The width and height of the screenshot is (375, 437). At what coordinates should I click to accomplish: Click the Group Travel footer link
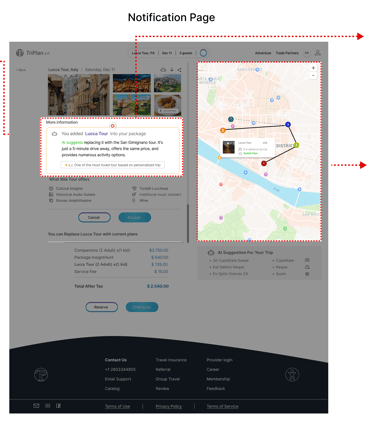pyautogui.click(x=168, y=379)
